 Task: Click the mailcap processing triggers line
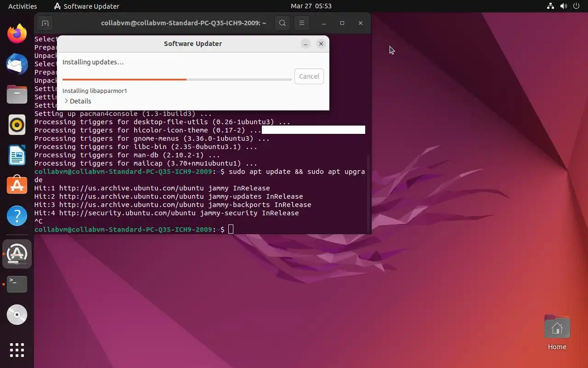(x=146, y=163)
